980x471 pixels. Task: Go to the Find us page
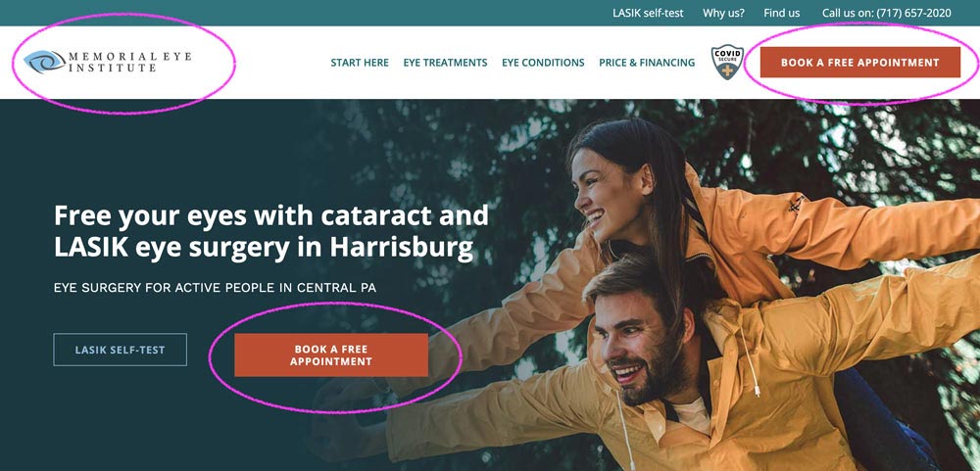click(781, 13)
